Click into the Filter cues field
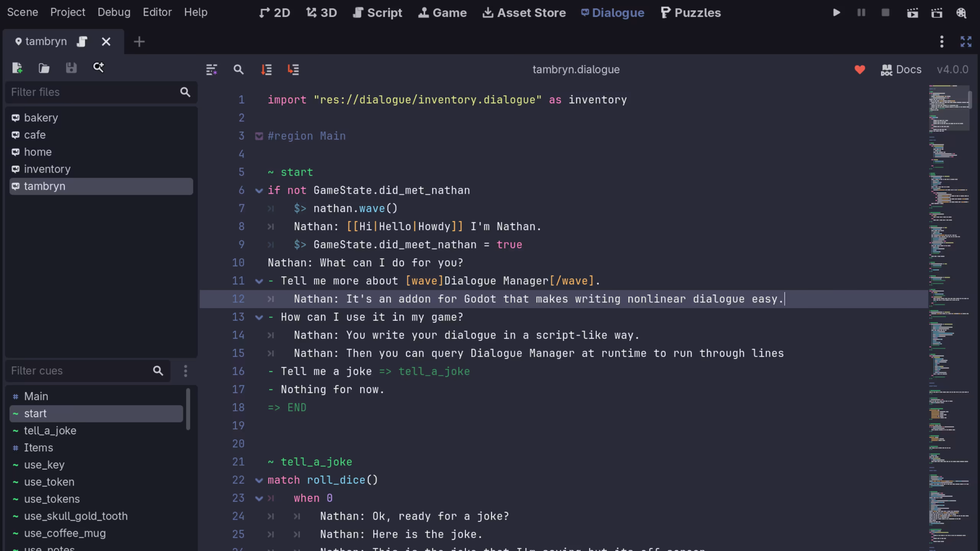This screenshot has width=980, height=551. click(x=88, y=371)
